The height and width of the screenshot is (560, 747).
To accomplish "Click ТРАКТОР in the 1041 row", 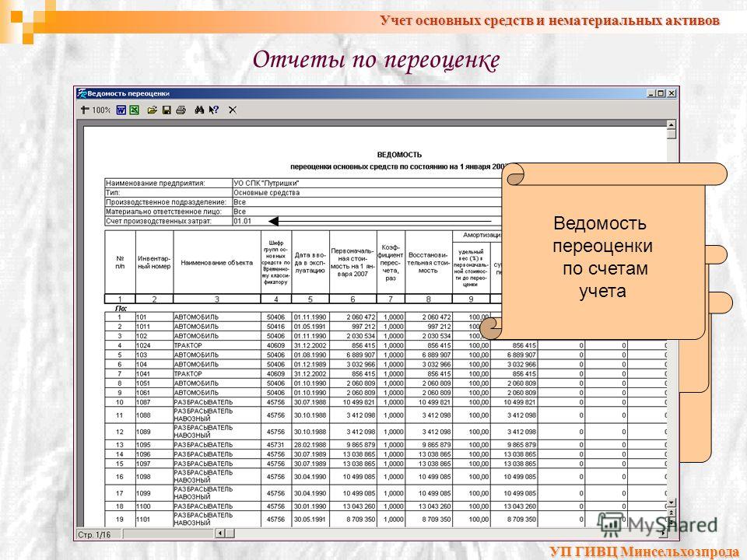I will point(188,374).
